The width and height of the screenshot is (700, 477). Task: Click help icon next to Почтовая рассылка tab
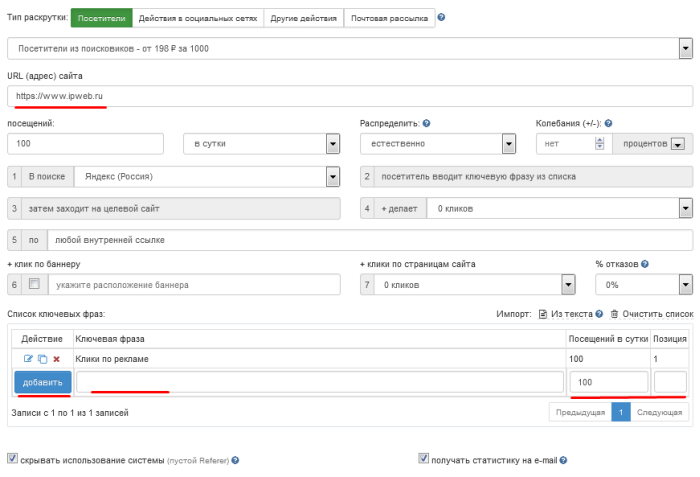point(442,18)
